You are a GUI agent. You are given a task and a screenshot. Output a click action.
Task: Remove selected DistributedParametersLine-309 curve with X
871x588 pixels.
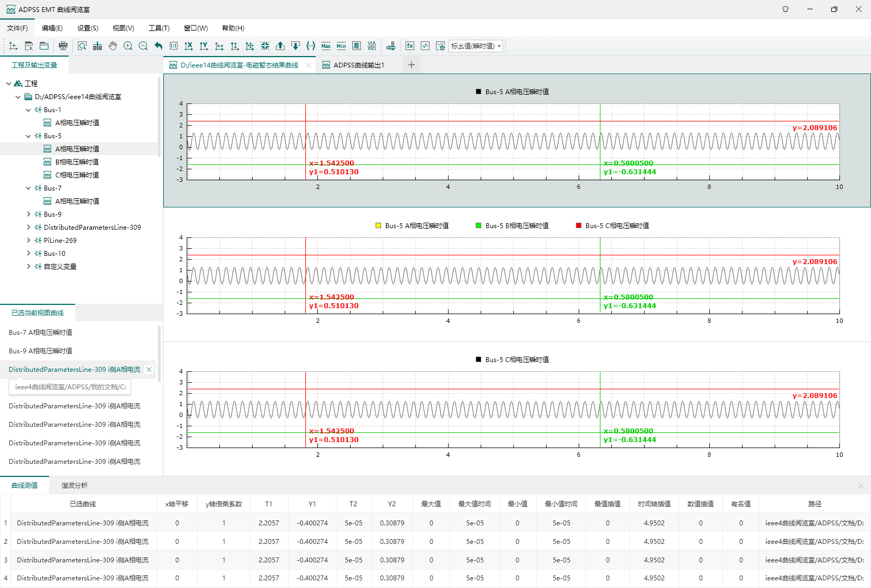(x=149, y=370)
